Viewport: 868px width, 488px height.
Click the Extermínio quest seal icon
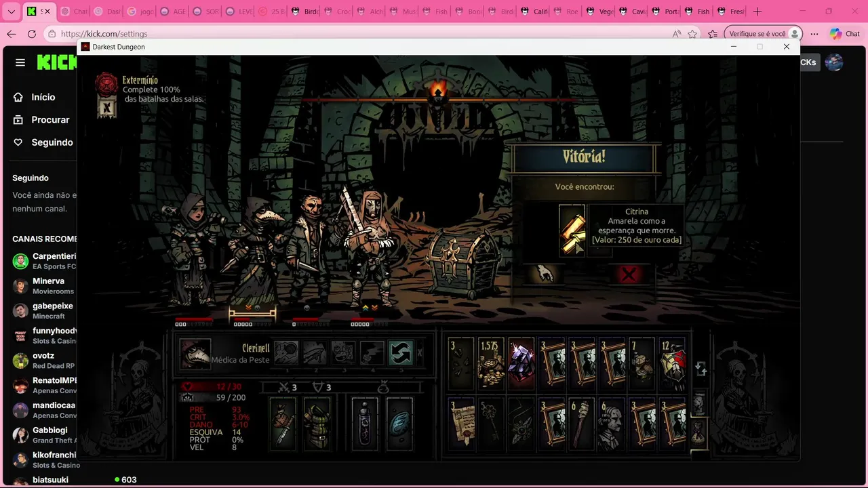pyautogui.click(x=106, y=84)
